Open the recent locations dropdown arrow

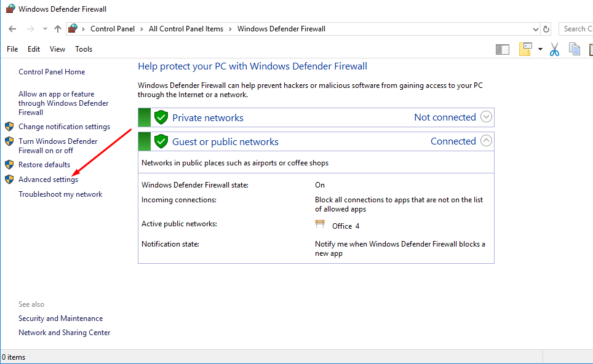(45, 29)
